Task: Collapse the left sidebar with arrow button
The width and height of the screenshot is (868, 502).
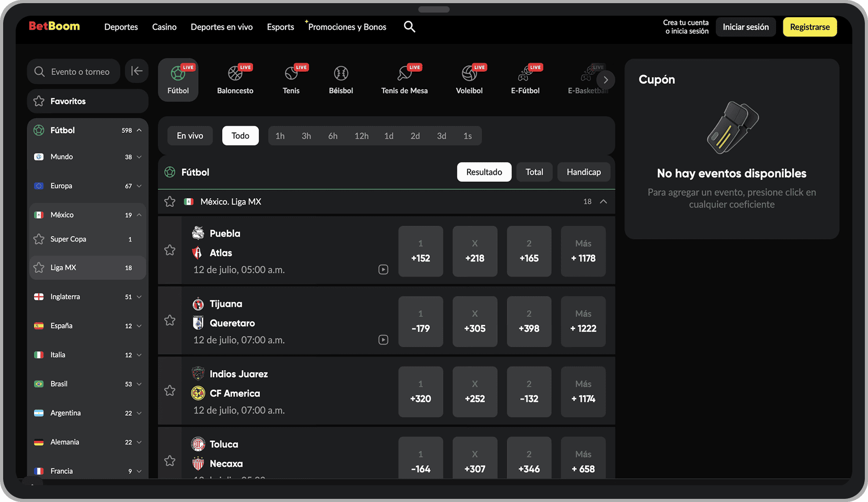Action: (x=136, y=71)
